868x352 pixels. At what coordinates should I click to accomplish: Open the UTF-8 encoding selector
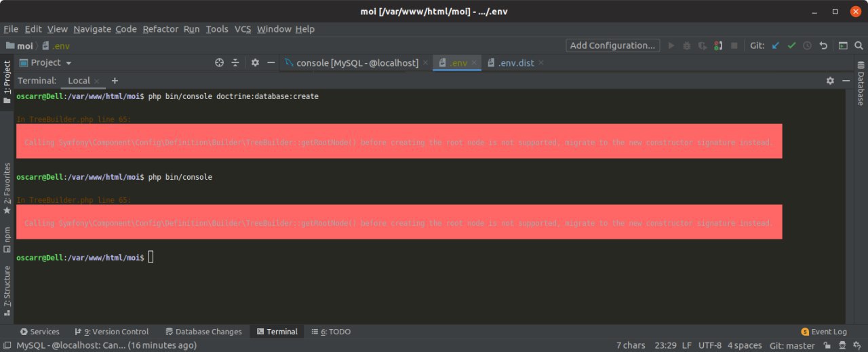(x=710, y=345)
